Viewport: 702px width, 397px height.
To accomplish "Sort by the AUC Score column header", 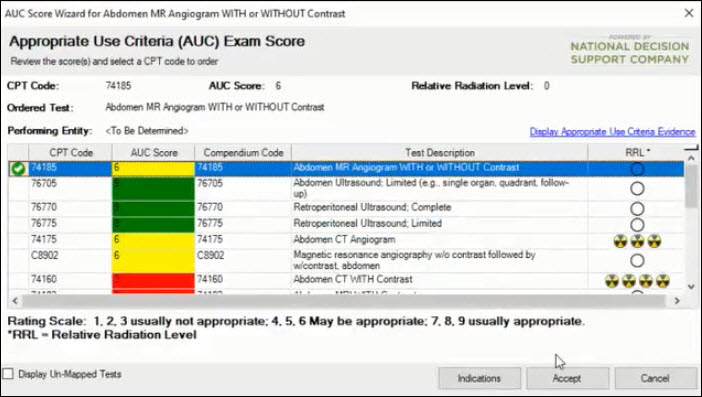I will 154,153.
